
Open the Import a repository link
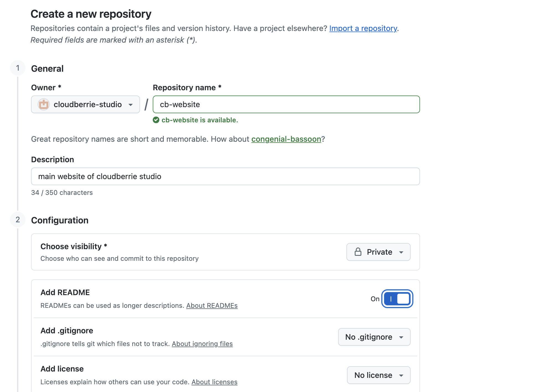point(363,28)
